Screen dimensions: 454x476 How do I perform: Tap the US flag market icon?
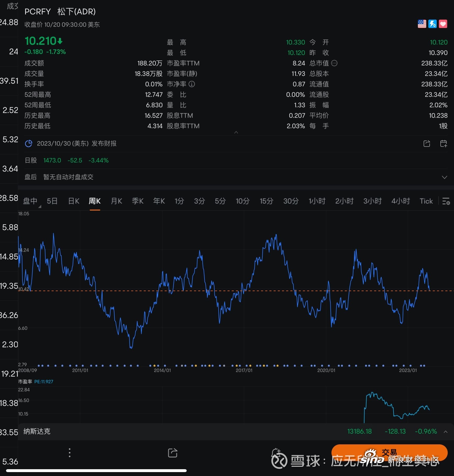click(422, 24)
